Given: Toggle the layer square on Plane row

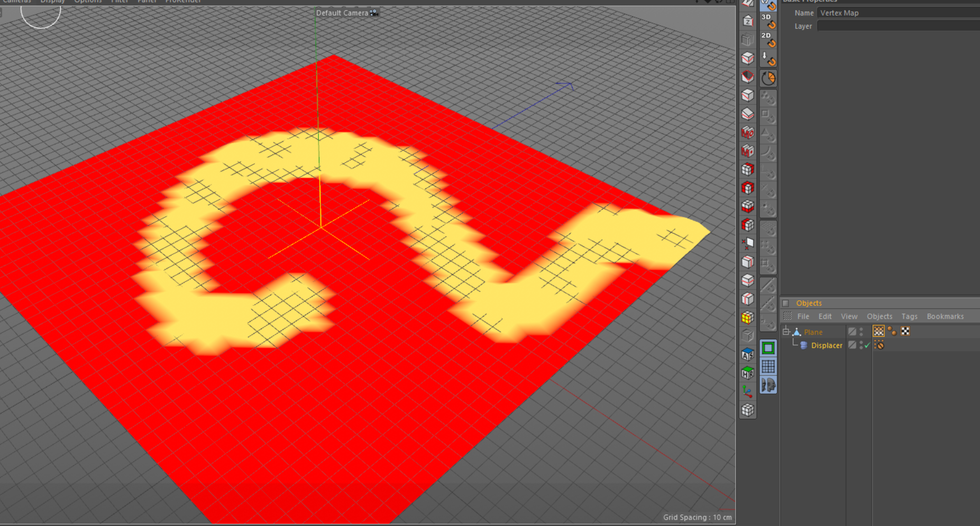Looking at the screenshot, I should click(852, 331).
